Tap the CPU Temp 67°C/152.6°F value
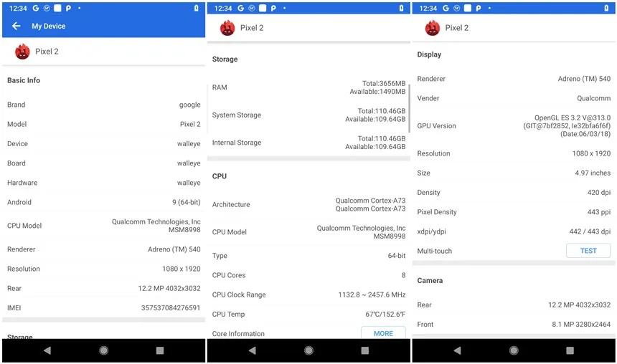Image resolution: width=617 pixels, height=364 pixels. (x=385, y=314)
